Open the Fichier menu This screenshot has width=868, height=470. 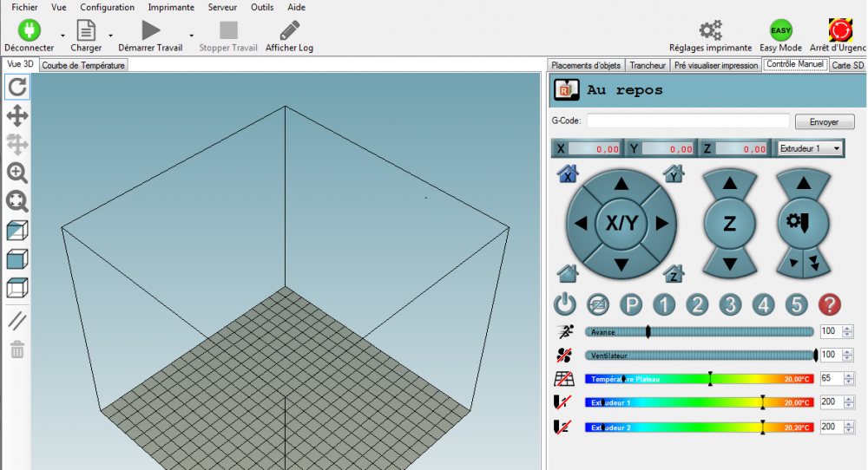click(x=25, y=7)
